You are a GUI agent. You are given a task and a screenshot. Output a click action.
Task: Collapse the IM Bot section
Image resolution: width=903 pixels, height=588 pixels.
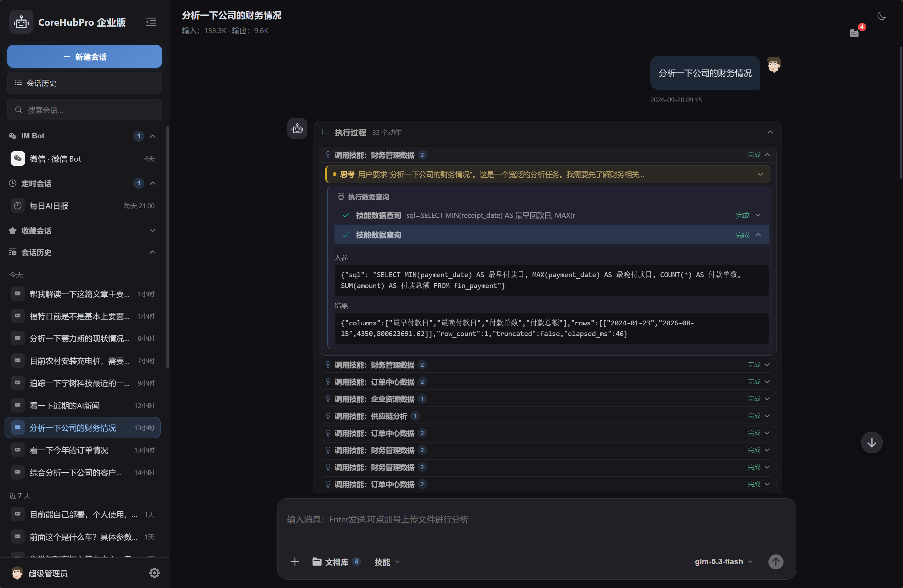[x=153, y=136]
